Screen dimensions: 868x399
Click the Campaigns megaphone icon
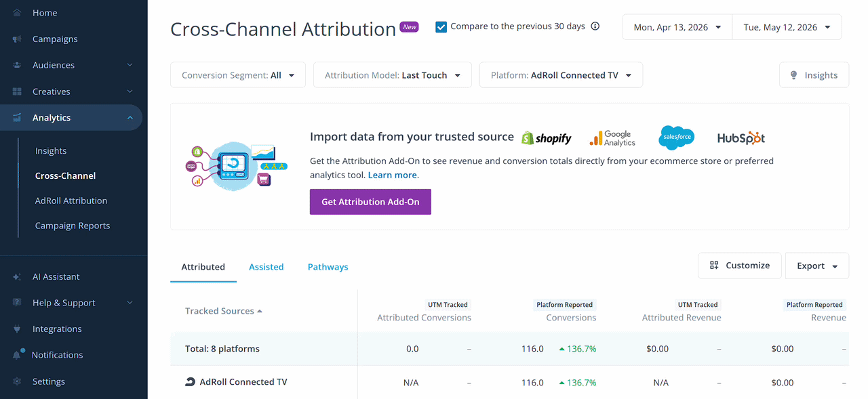point(17,39)
